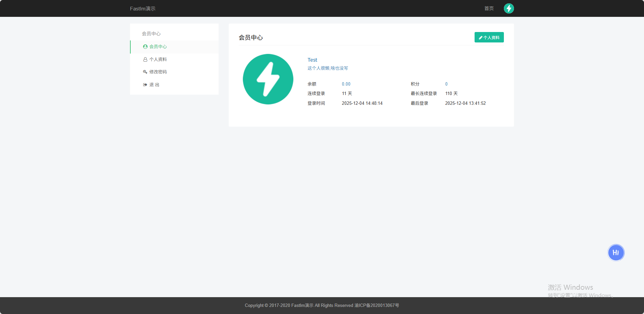
Task: Click the 渝ICP备2020013067号 footer link
Action: click(377, 306)
